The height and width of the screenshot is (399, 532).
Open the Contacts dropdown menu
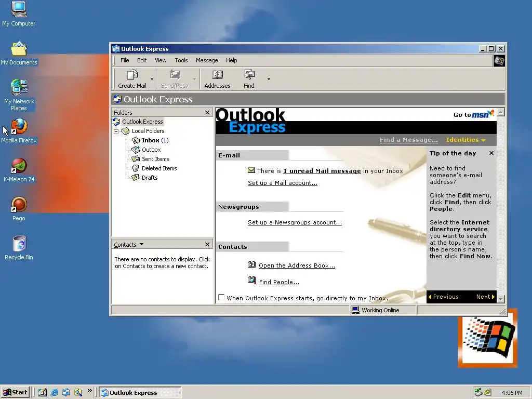click(x=129, y=245)
